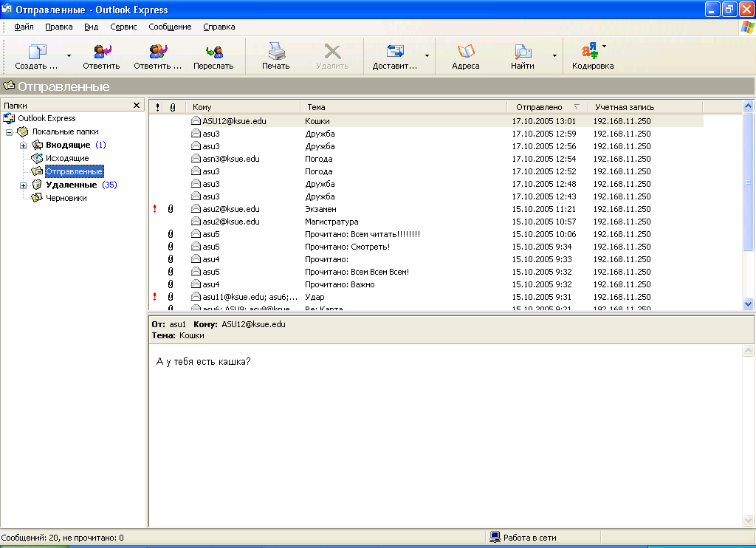
Task: Click the envelope icon of the Магистратура message
Action: point(196,222)
